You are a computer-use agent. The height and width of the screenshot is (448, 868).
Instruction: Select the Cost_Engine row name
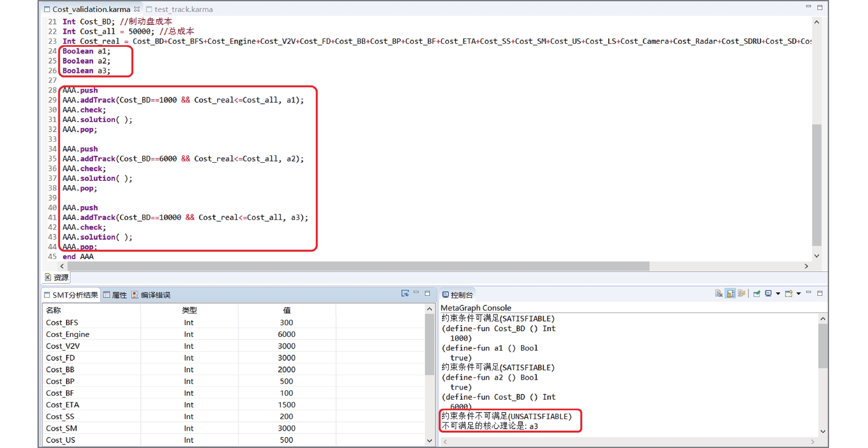68,334
